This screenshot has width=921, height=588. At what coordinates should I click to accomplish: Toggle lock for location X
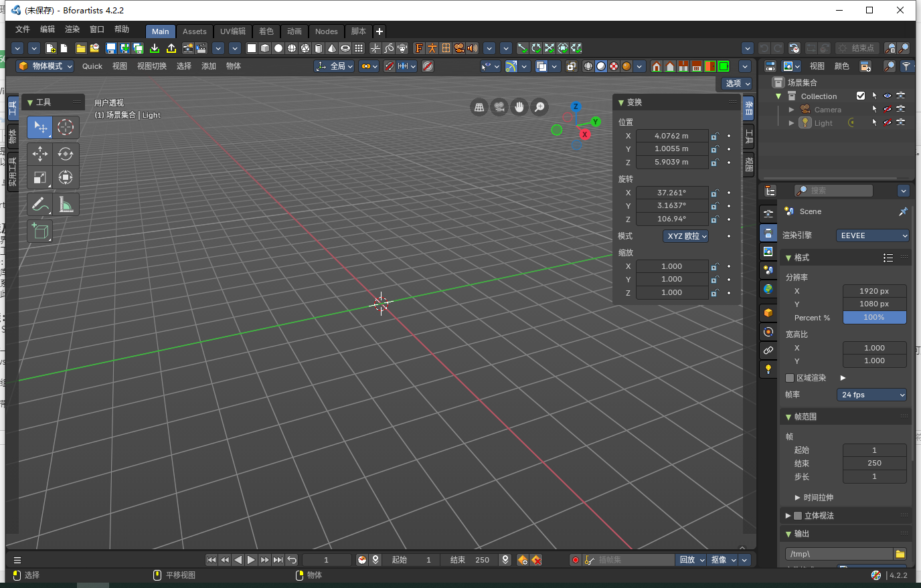715,136
